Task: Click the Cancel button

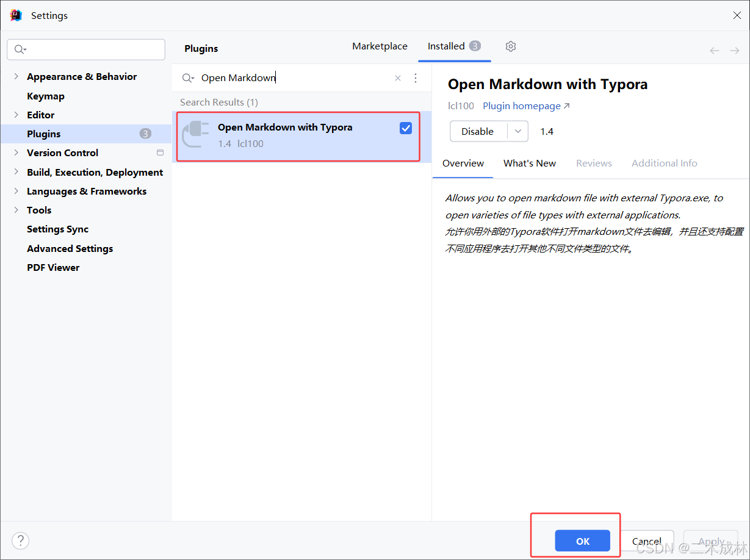Action: pyautogui.click(x=647, y=541)
